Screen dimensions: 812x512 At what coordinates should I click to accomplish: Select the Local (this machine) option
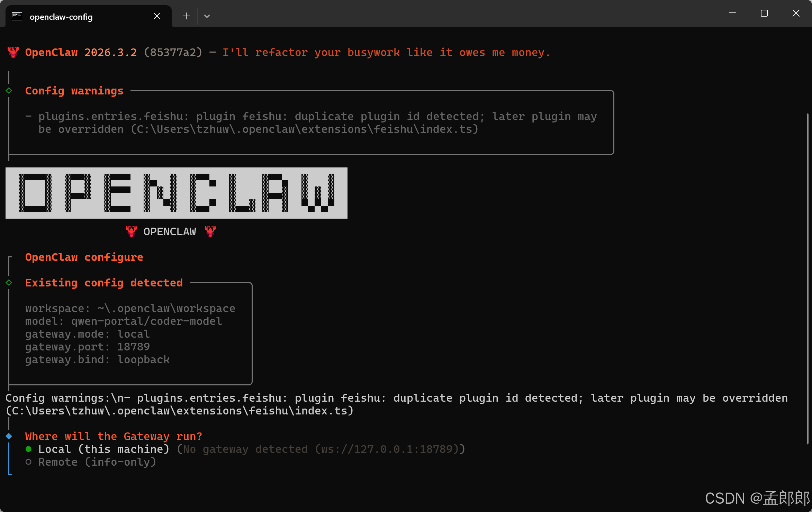pyautogui.click(x=104, y=449)
